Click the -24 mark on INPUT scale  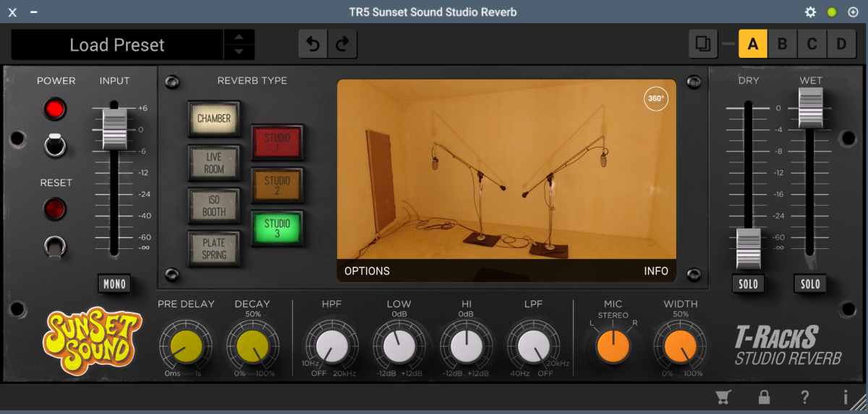point(145,194)
